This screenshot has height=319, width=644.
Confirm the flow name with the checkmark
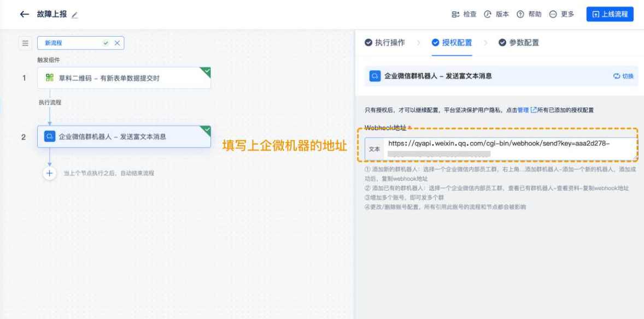tap(106, 43)
